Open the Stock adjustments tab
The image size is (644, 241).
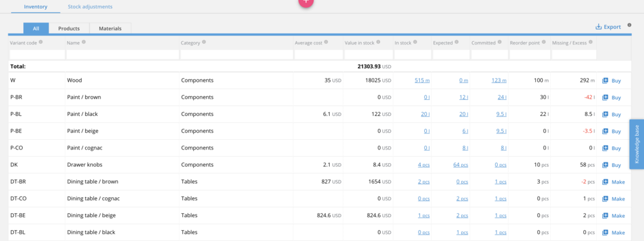pyautogui.click(x=90, y=7)
